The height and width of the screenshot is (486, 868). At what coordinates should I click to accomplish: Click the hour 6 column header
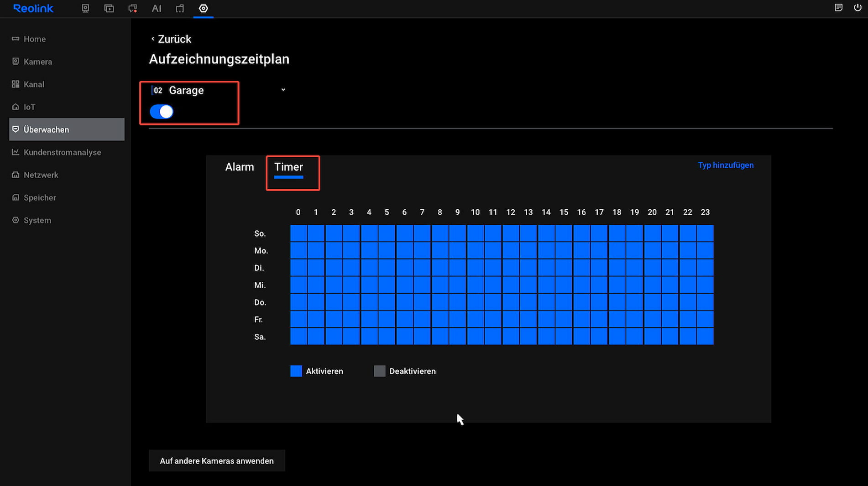click(404, 212)
